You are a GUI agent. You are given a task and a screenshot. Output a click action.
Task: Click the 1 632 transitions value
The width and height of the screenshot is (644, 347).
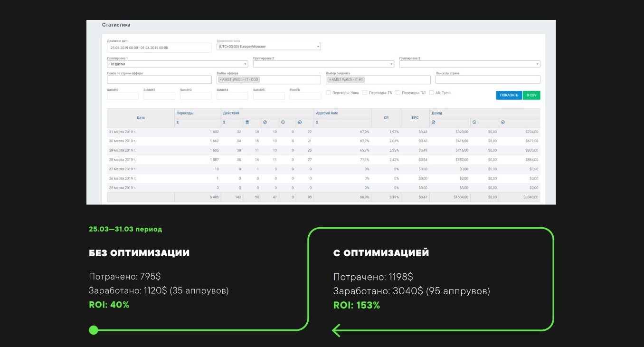[x=214, y=132]
